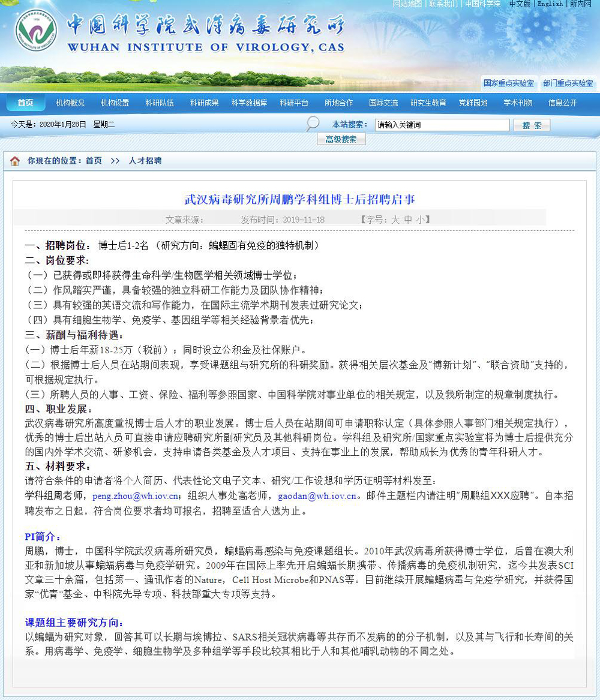The width and height of the screenshot is (600, 700).
Task: Switch to the English site version
Action: 550,4
